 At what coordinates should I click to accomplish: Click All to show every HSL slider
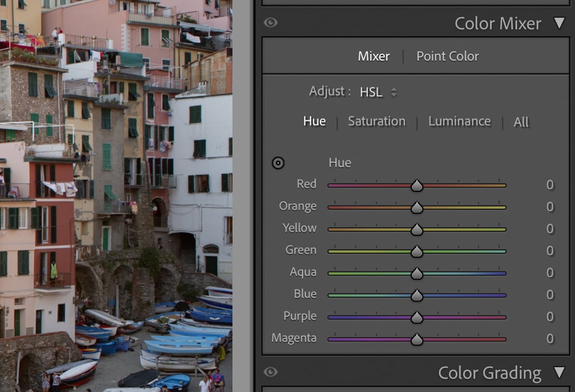tap(521, 122)
